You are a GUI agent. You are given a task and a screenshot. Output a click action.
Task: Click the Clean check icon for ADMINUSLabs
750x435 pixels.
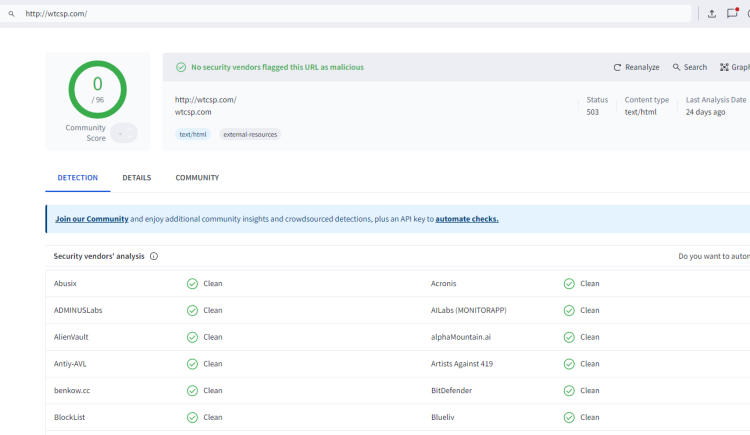click(x=192, y=311)
